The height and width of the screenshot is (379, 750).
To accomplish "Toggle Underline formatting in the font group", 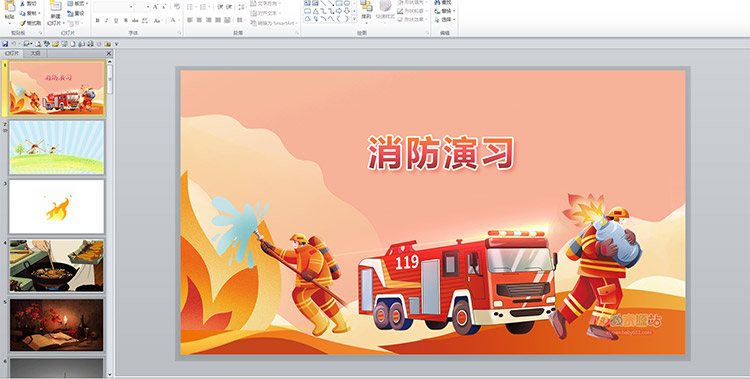I will (116, 21).
